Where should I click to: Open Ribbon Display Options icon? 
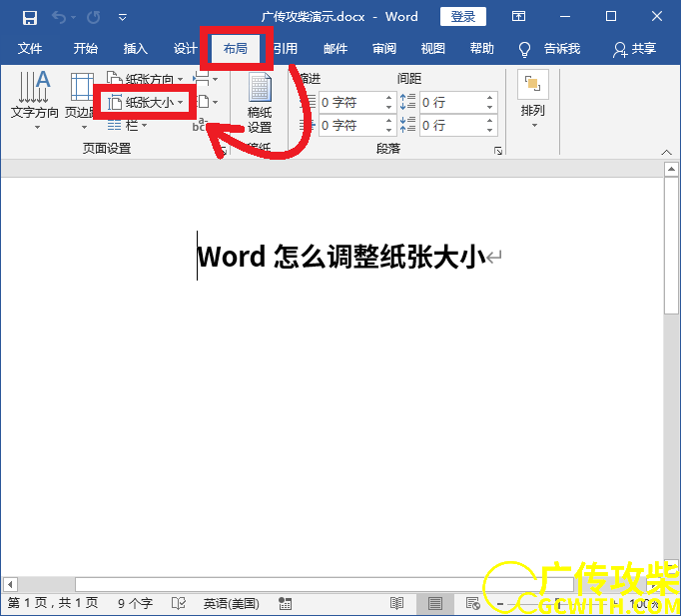(x=518, y=17)
